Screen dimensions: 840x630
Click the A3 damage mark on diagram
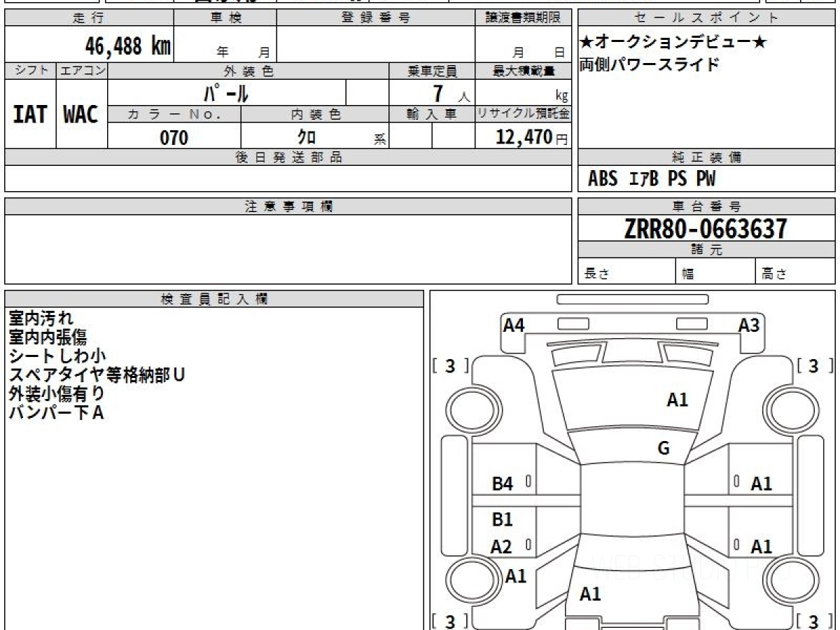(749, 325)
